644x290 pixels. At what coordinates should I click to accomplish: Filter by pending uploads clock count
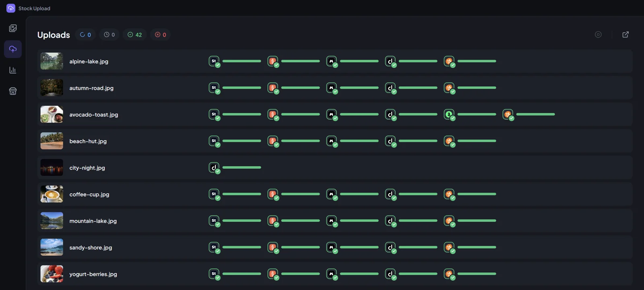tap(109, 35)
